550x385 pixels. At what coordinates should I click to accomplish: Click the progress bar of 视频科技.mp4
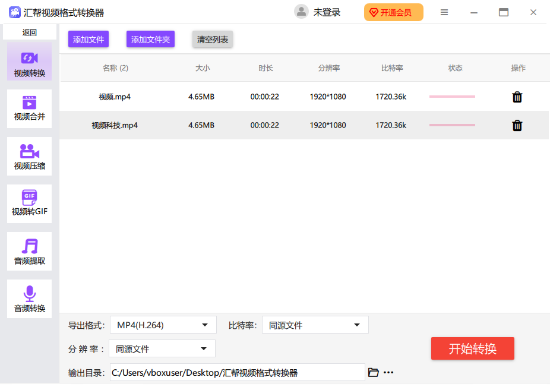coord(452,125)
